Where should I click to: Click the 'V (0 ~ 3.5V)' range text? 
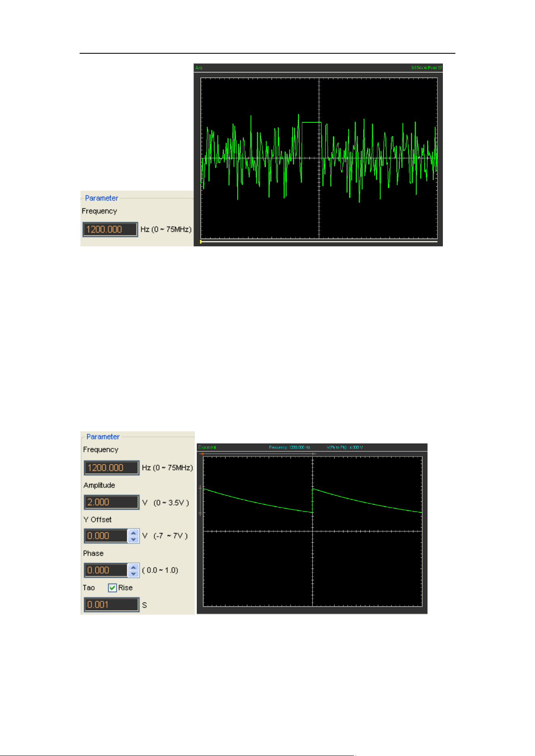point(166,503)
